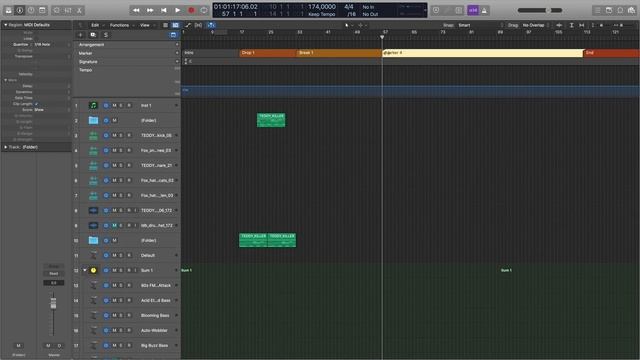This screenshot has height=360, width=640.
Task: Switch to grid view icon
Action: point(175,25)
